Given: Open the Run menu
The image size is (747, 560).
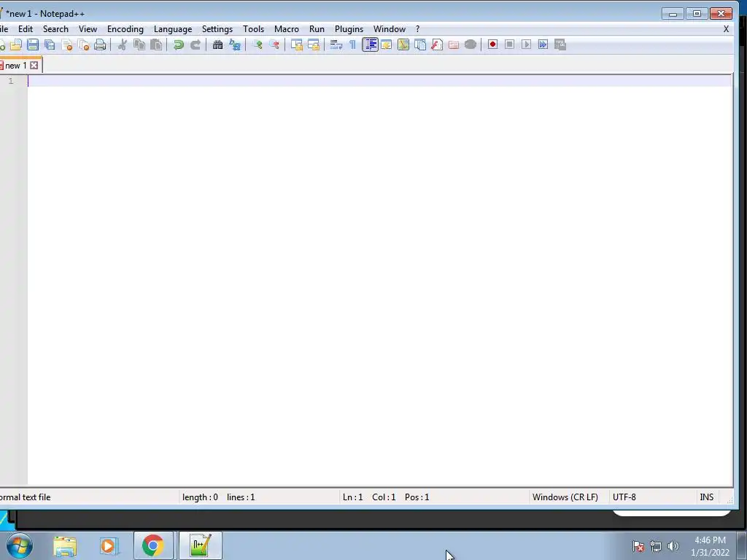Looking at the screenshot, I should coord(317,29).
